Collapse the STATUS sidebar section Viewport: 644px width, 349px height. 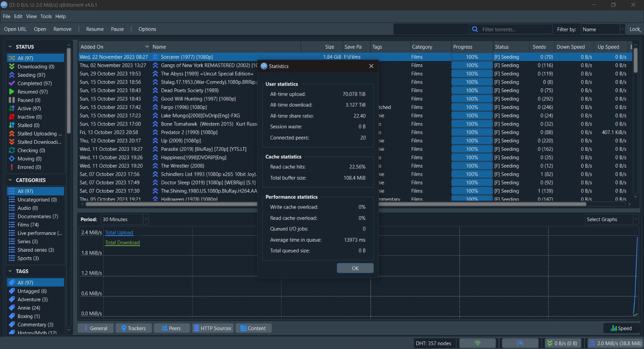[10, 47]
